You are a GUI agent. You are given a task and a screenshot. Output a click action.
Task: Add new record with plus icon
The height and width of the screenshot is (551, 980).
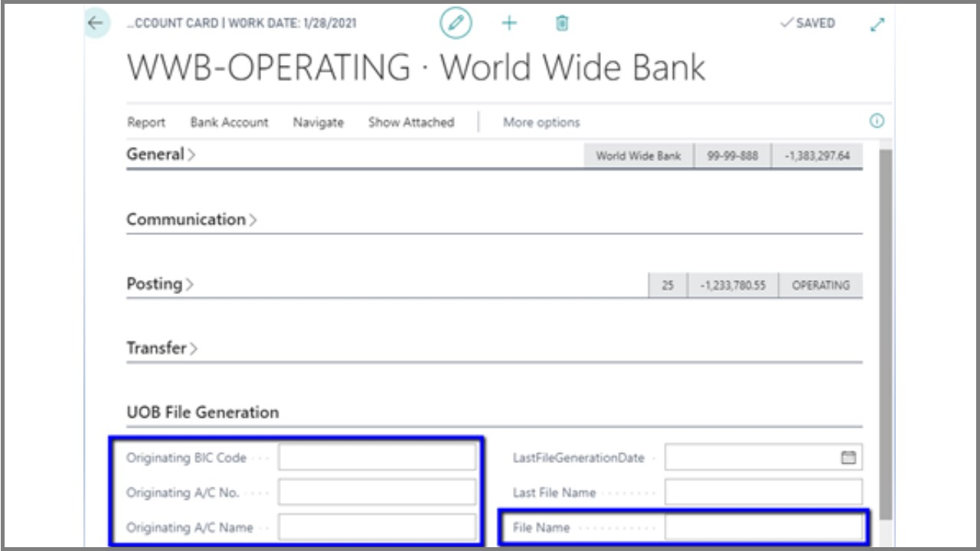coord(509,24)
